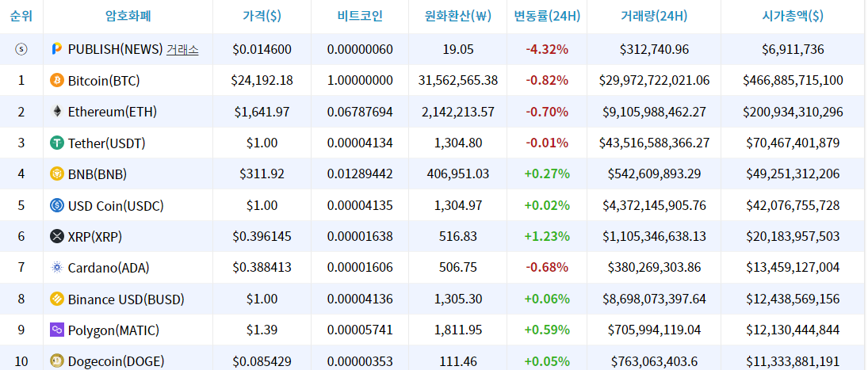This screenshot has width=868, height=370.
Task: Click the USD Coin blue logo icon
Action: [57, 206]
